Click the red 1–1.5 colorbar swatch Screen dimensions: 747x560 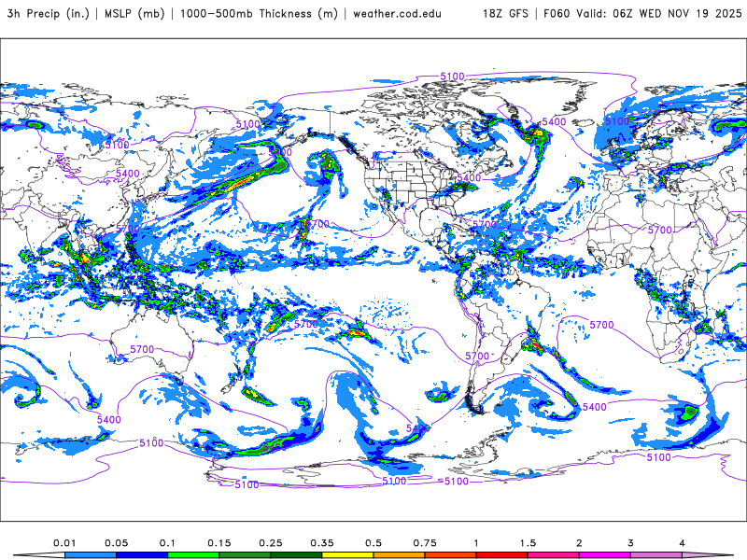[502, 555]
